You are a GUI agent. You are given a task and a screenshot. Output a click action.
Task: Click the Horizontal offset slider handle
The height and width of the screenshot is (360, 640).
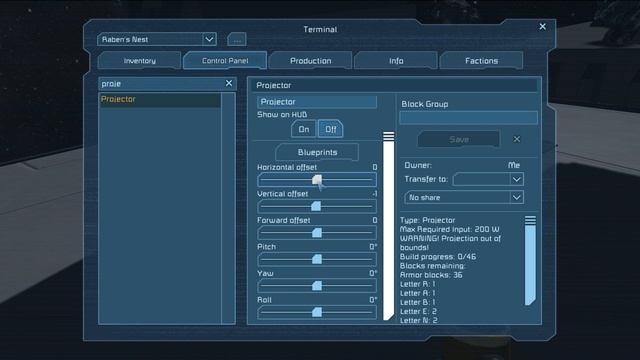[x=317, y=180]
